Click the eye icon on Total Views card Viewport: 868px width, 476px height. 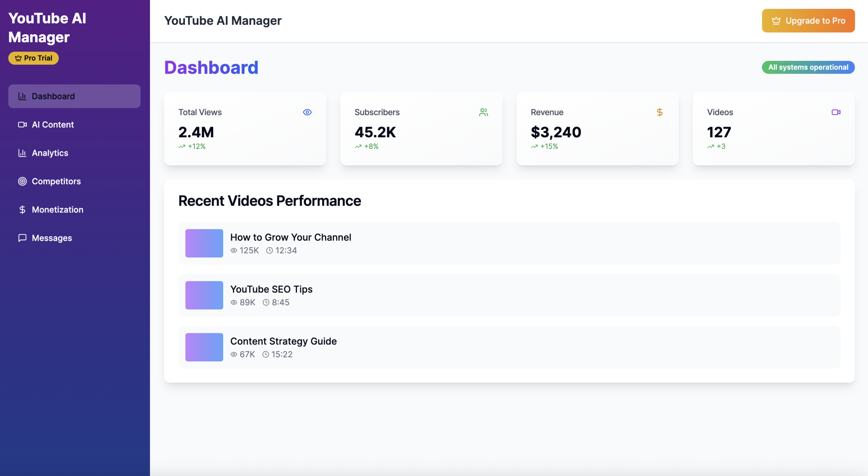[307, 112]
